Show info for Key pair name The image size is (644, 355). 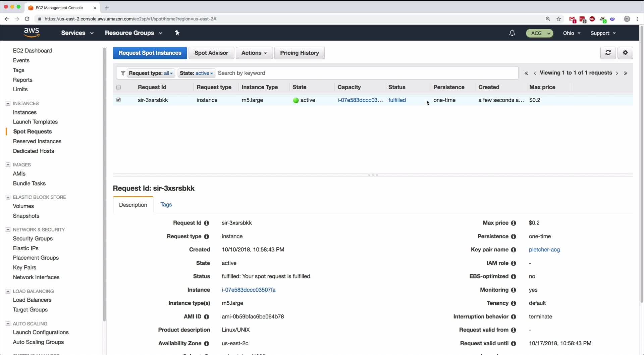tap(513, 250)
